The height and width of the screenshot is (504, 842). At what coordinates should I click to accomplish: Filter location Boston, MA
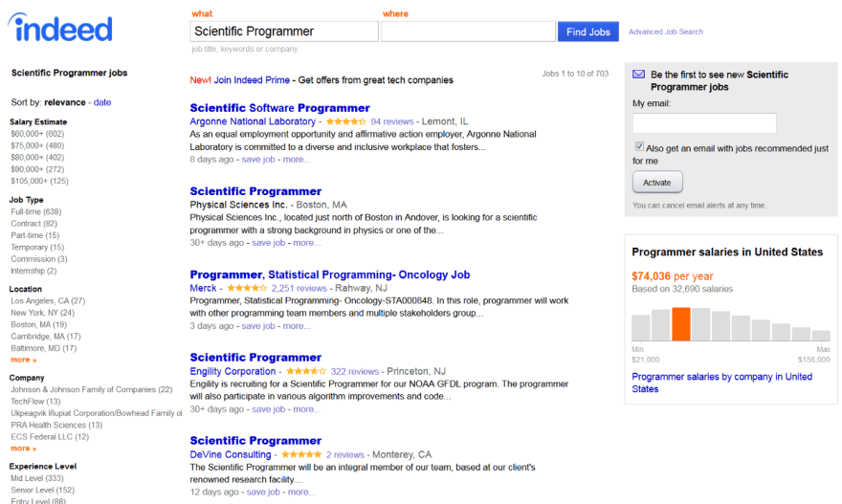click(38, 325)
